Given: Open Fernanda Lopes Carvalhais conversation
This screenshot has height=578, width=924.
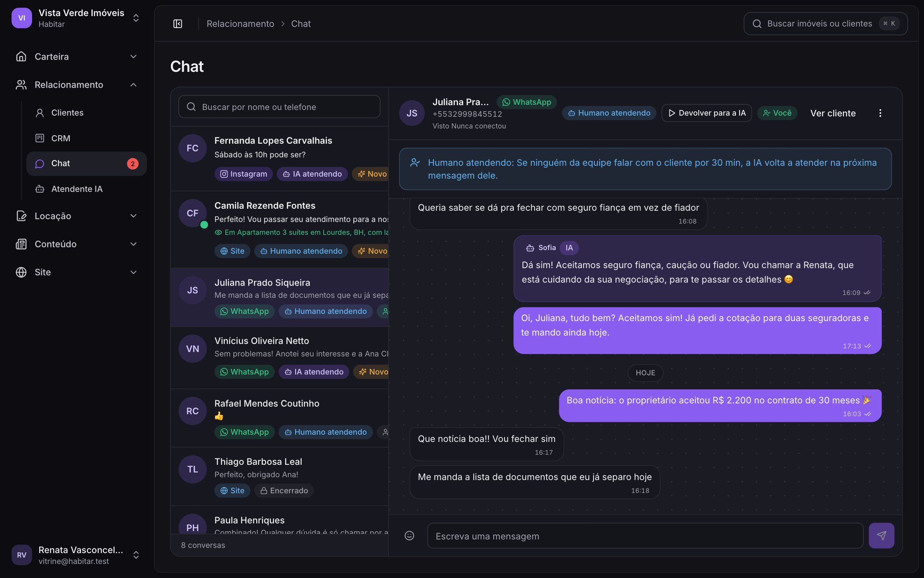Looking at the screenshot, I should (280, 159).
